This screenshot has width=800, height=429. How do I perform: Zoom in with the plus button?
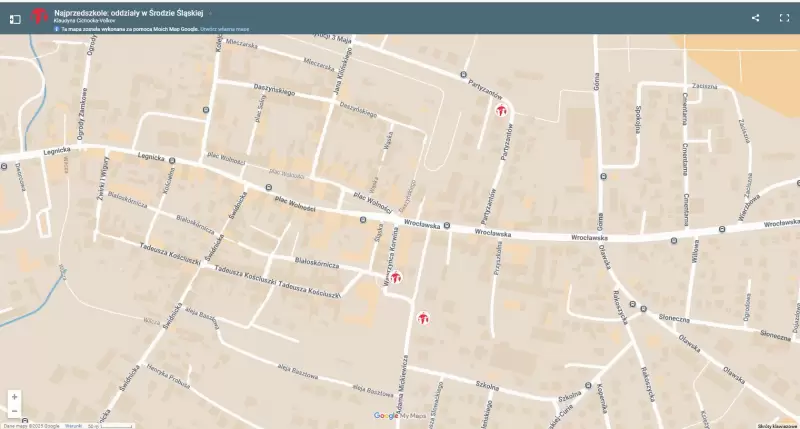(14, 397)
